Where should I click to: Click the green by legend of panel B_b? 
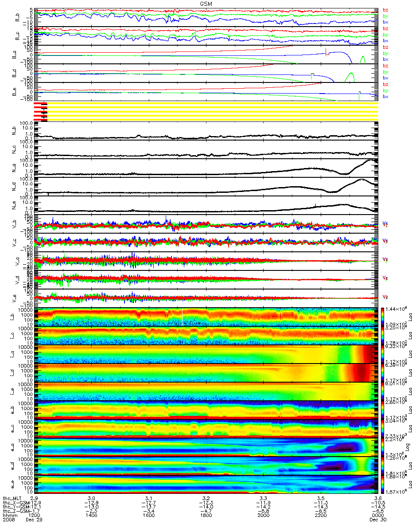(385, 16)
